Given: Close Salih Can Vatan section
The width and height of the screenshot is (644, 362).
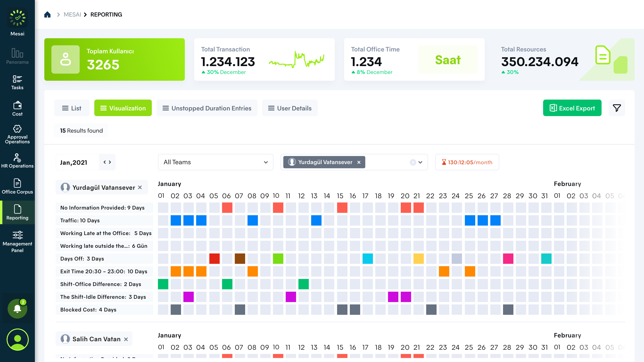Looking at the screenshot, I should [126, 339].
